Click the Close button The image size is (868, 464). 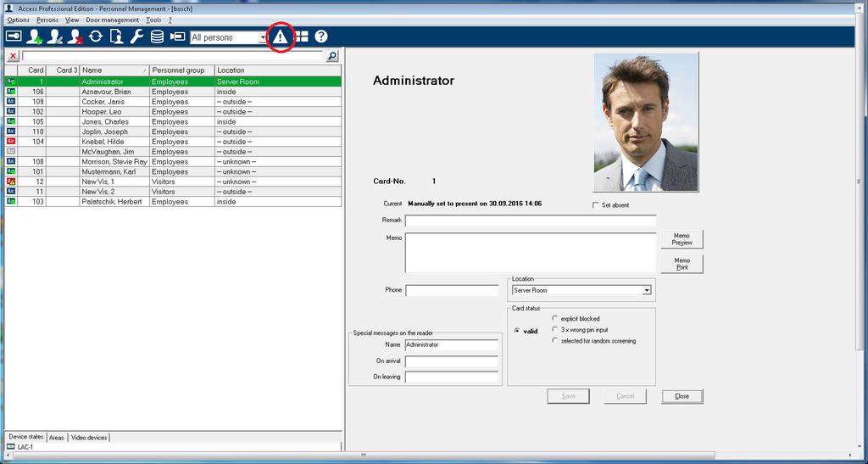[x=682, y=396]
